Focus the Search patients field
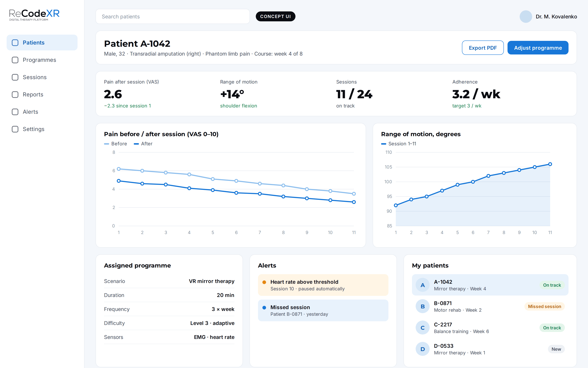 coord(173,17)
